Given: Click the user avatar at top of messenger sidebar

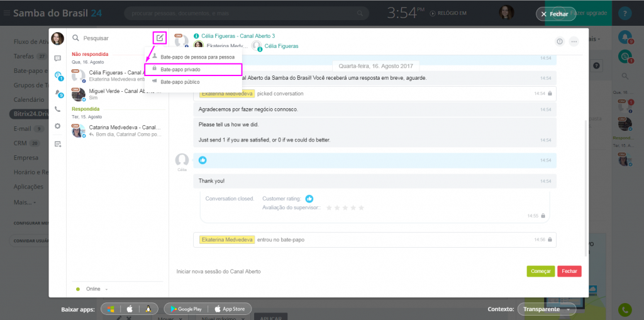Looking at the screenshot, I should (57, 38).
